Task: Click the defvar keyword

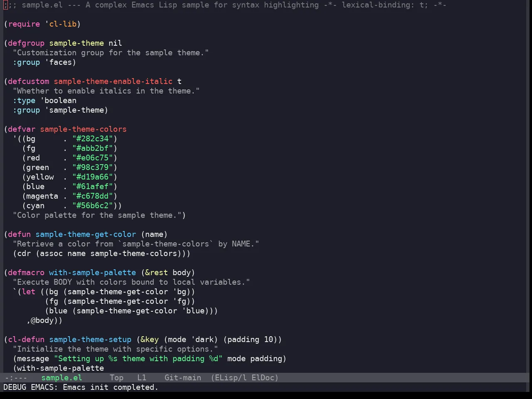Action: [x=22, y=129]
